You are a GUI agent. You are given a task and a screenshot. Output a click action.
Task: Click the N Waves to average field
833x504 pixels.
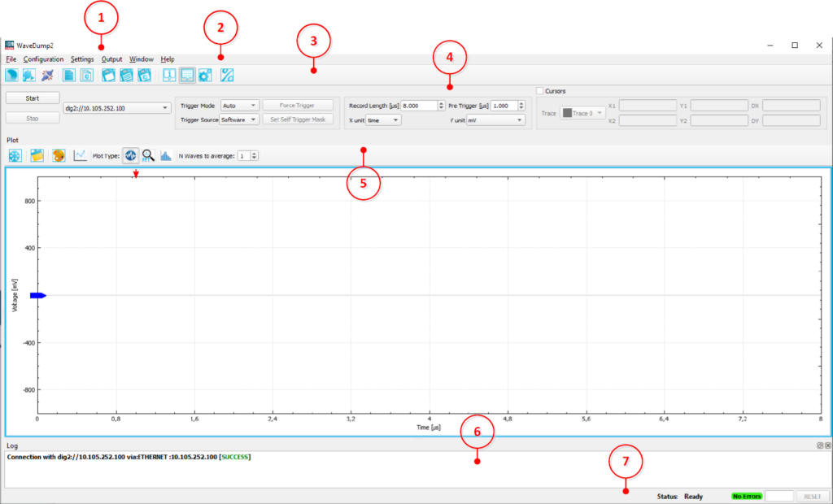pyautogui.click(x=244, y=155)
